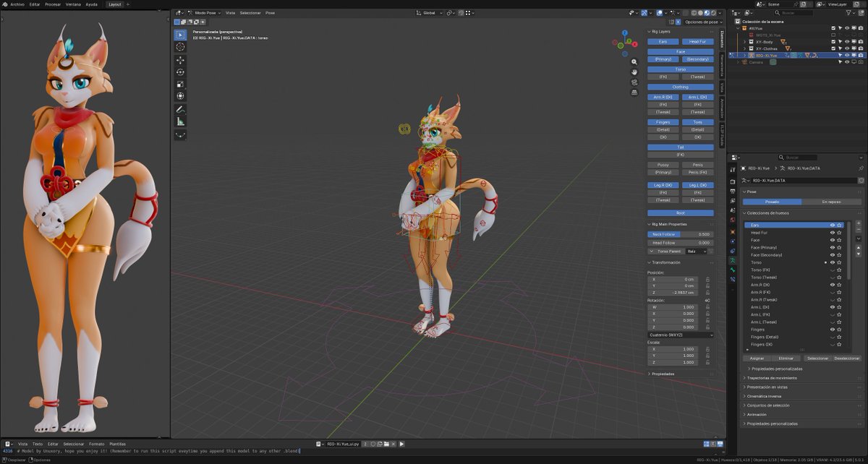Hide XY-Body collection in viewport
Screen dimensions: 868x464
[x=848, y=42]
